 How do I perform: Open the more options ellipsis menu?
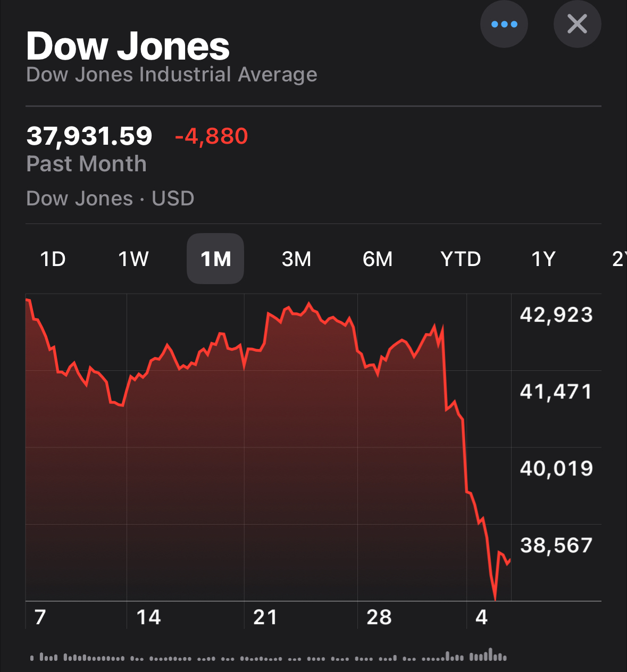coord(504,24)
